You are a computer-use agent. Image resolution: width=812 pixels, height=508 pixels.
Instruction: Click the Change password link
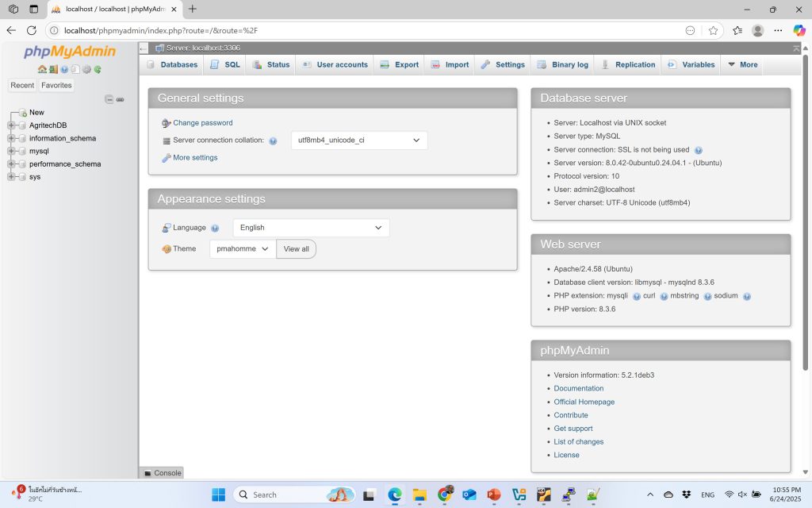[202, 123]
